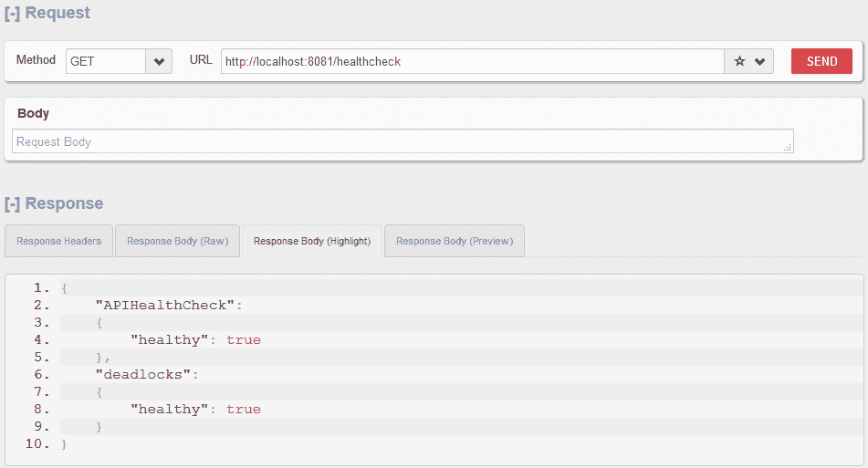Image resolution: width=868 pixels, height=468 pixels.
Task: Click line number 1 in response
Action: 41,287
